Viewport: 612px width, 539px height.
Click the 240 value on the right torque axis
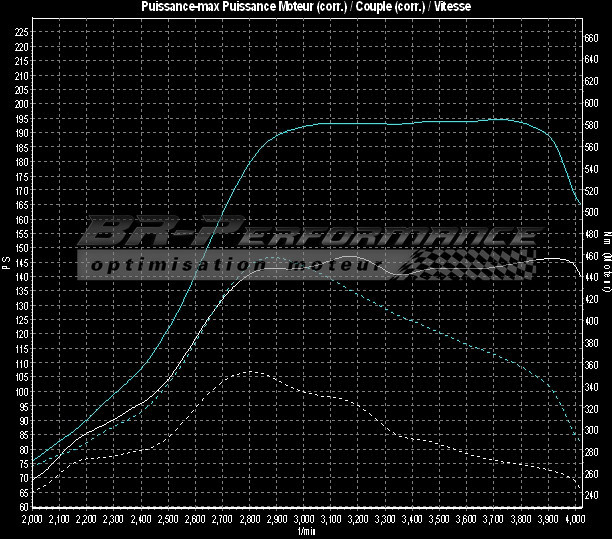pos(591,496)
